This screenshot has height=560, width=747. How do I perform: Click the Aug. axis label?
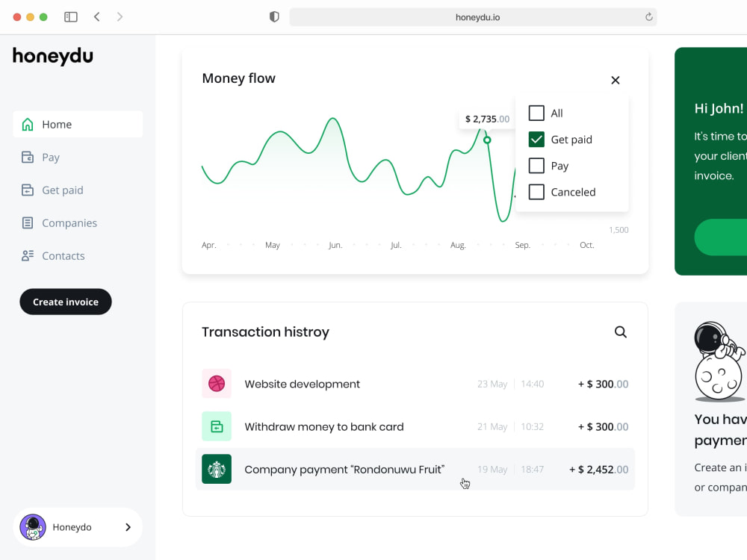[458, 245]
